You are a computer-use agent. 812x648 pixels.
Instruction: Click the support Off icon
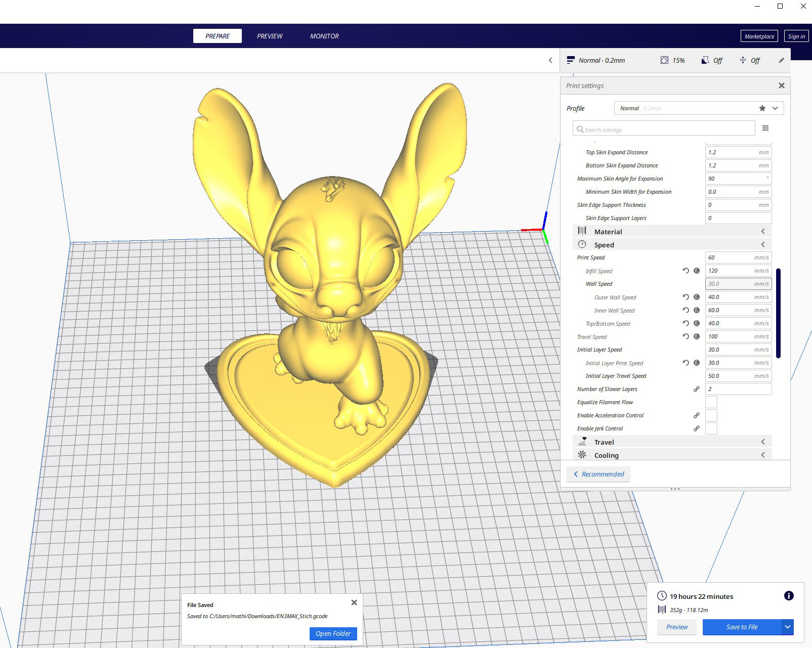point(705,60)
